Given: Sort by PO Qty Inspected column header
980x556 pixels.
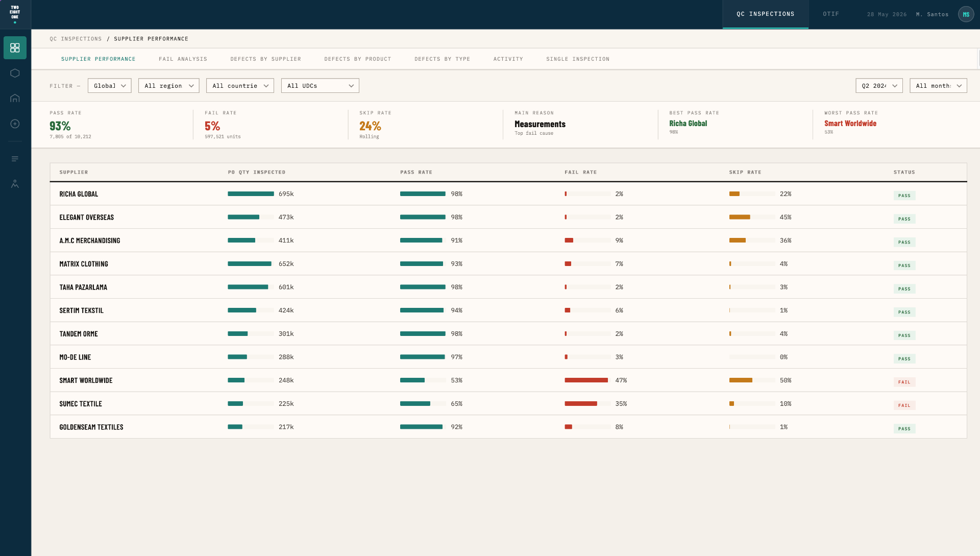Looking at the screenshot, I should click(256, 173).
